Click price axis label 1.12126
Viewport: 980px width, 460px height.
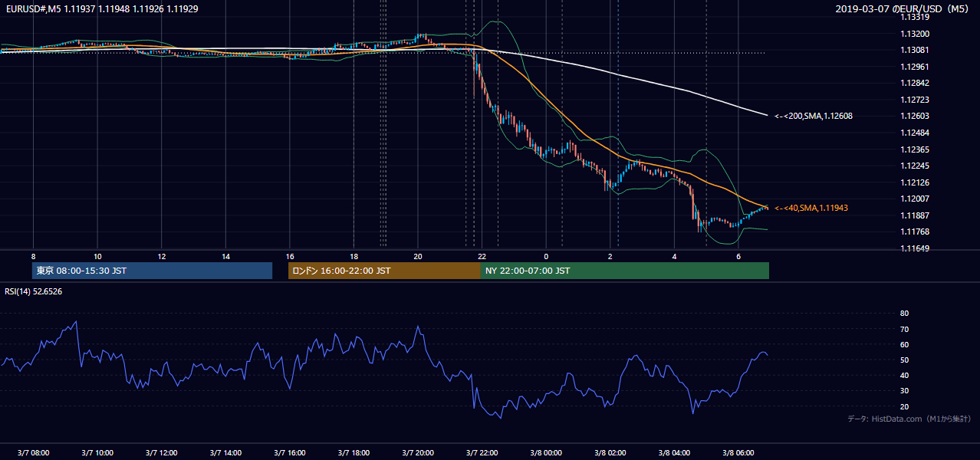916,182
